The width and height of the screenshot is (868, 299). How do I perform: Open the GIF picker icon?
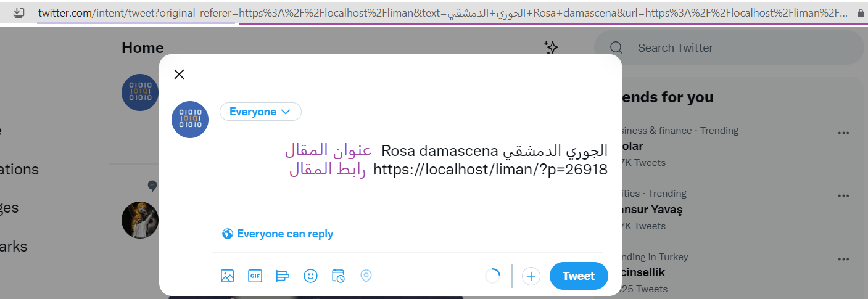click(x=255, y=276)
